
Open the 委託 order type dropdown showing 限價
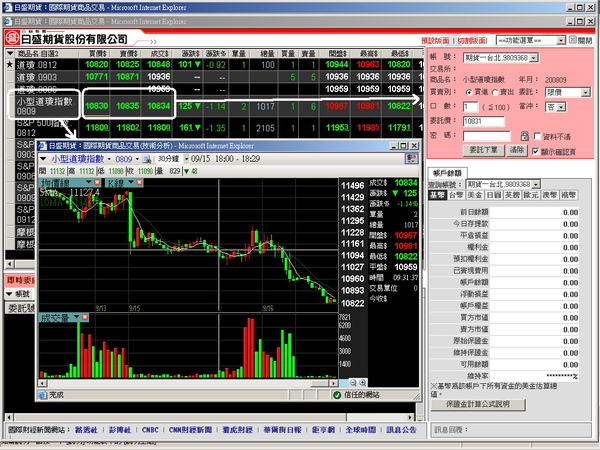pyautogui.click(x=585, y=93)
